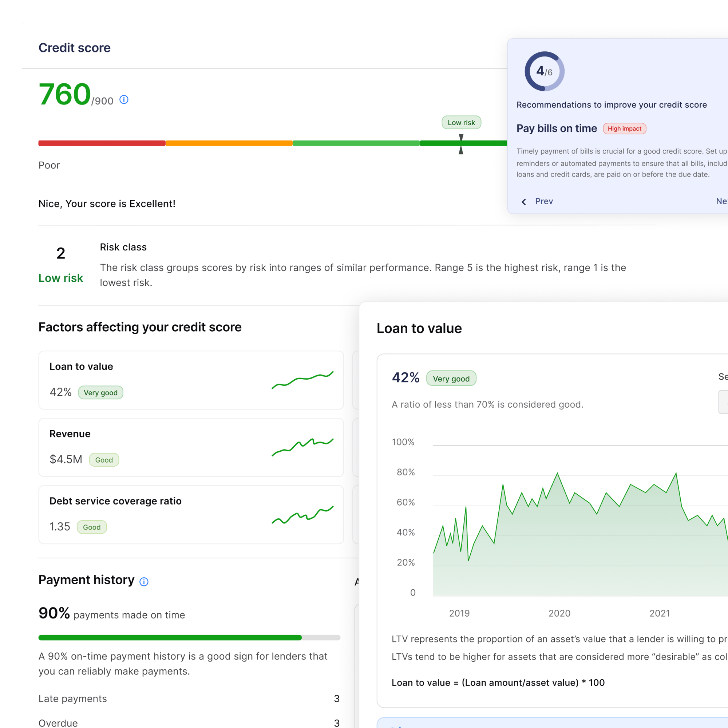The height and width of the screenshot is (728, 728).
Task: Open the Debt service coverage ratio card
Action: pyautogui.click(x=191, y=514)
